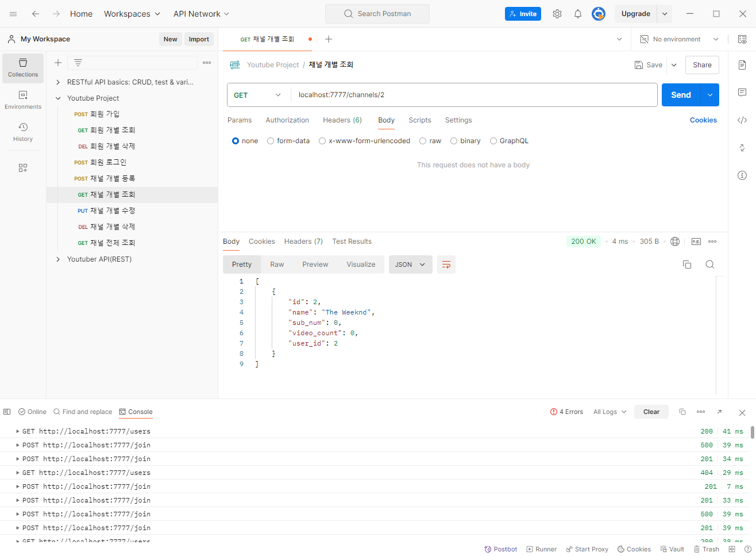
Task: Open the Cookies link near Send
Action: [x=703, y=120]
